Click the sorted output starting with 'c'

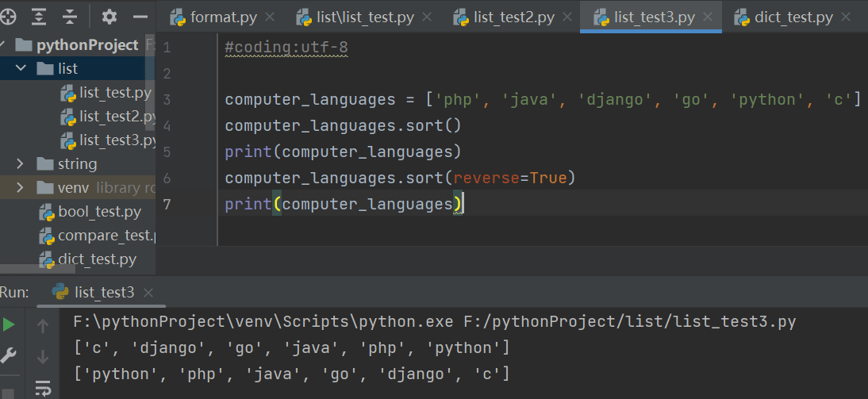[x=292, y=349]
